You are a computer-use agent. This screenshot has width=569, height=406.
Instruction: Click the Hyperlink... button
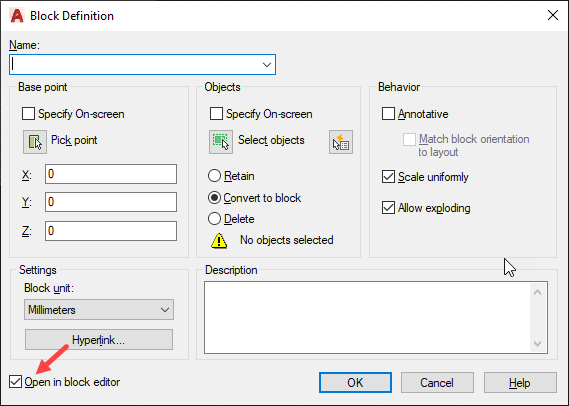pos(99,340)
